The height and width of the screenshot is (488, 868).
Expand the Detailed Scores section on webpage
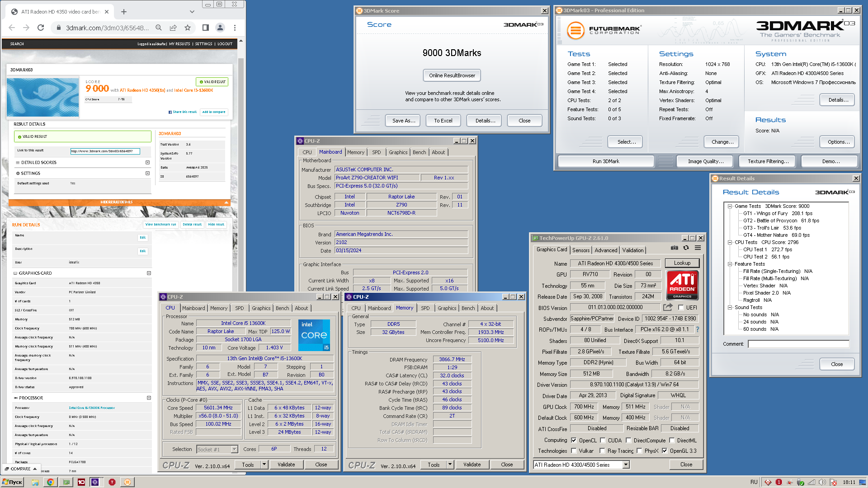tap(147, 163)
